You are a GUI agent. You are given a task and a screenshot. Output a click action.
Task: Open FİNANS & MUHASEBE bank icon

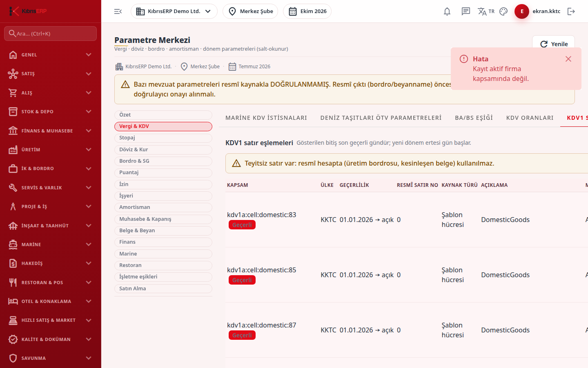pyautogui.click(x=13, y=131)
